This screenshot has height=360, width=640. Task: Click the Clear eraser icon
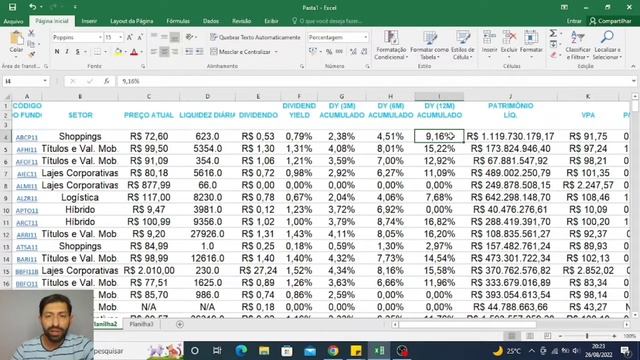coord(553,55)
